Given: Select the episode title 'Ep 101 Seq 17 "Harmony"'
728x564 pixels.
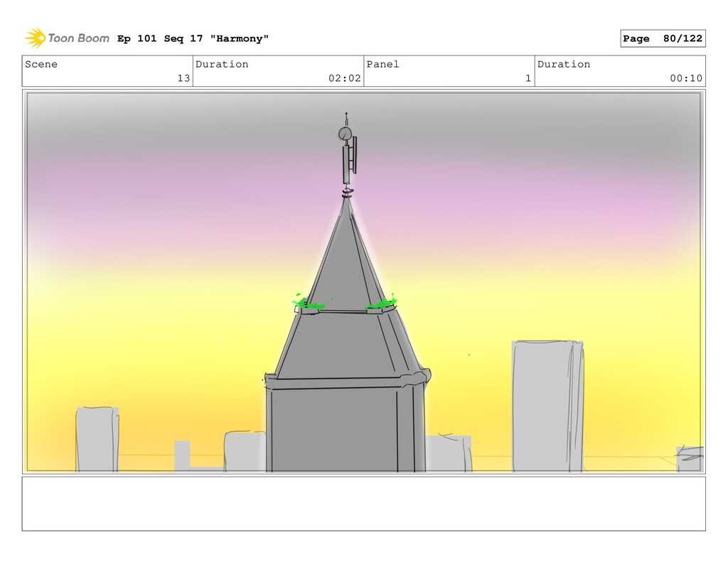Looking at the screenshot, I should coord(193,38).
